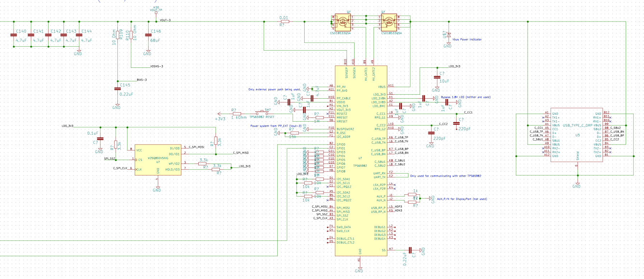
Task: Select the 1M resistor near MRESET
Action: [319, 117]
